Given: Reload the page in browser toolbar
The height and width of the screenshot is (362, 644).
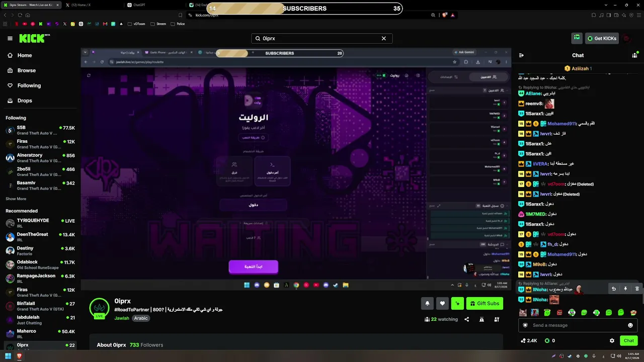Looking at the screenshot, I should (x=20, y=15).
